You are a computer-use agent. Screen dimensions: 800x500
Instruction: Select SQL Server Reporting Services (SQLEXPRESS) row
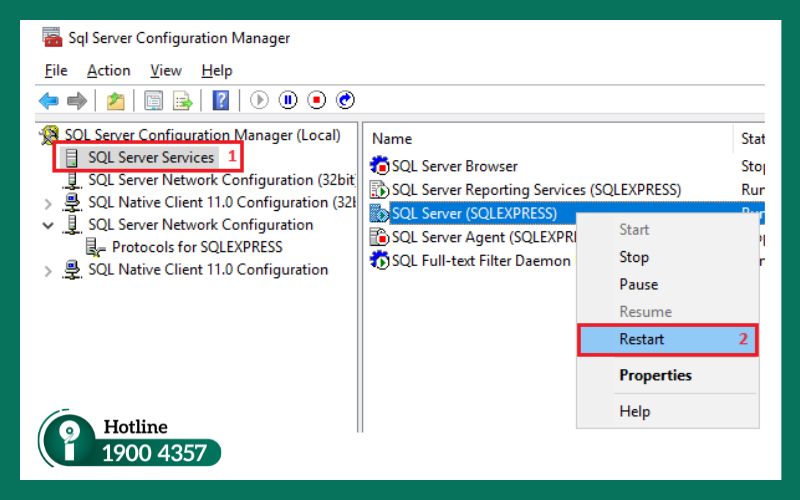point(536,190)
